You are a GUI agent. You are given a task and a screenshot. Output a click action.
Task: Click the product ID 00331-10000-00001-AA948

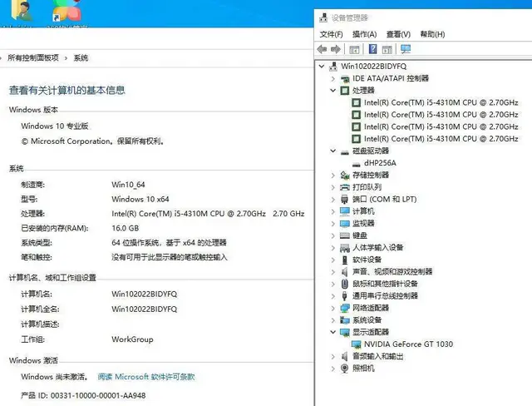[98, 396]
